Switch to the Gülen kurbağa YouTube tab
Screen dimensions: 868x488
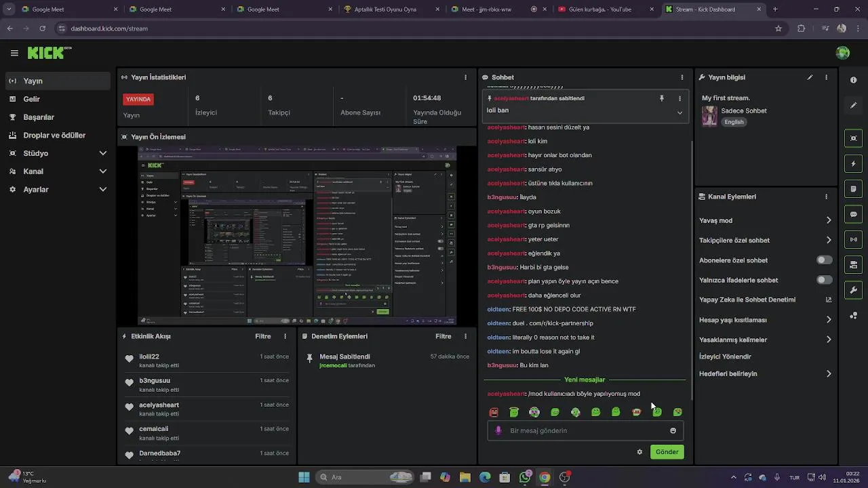click(604, 9)
